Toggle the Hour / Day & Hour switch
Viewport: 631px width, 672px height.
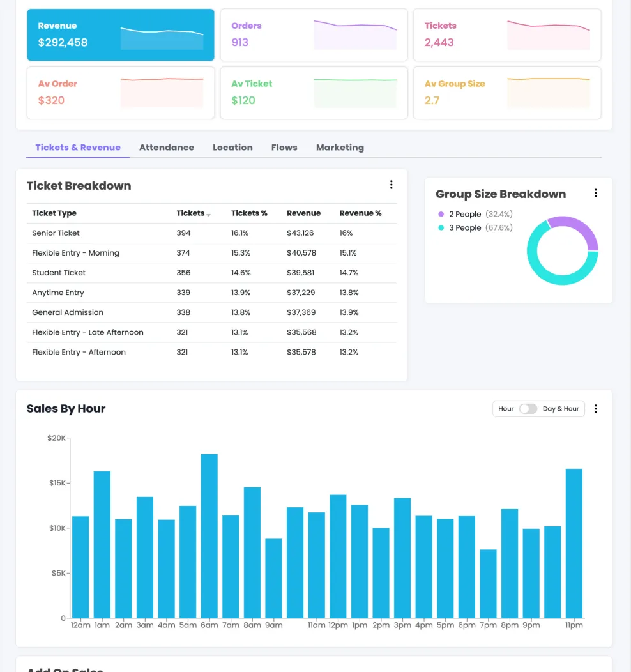pyautogui.click(x=528, y=408)
